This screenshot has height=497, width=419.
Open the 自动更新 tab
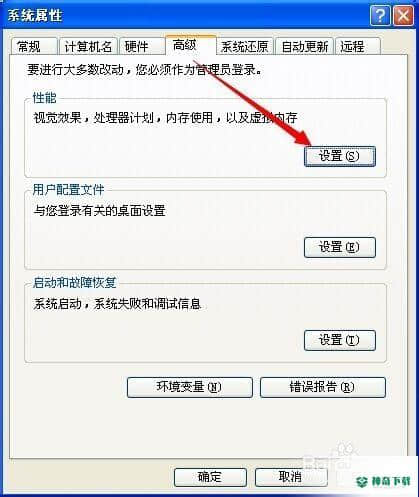point(305,46)
